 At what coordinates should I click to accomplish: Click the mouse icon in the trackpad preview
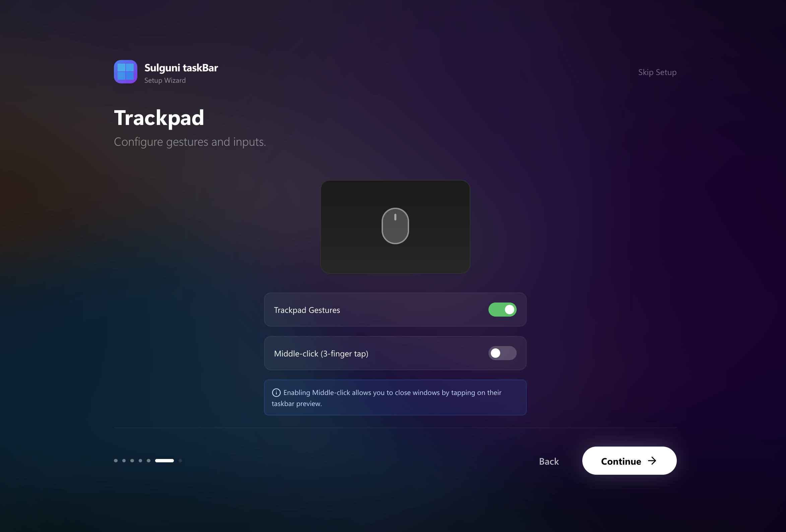pos(395,225)
